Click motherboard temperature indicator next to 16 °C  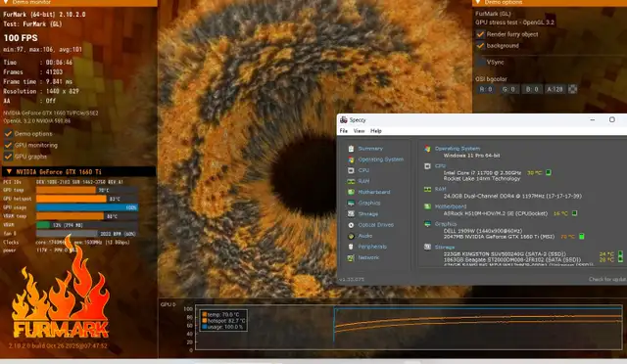tap(574, 213)
